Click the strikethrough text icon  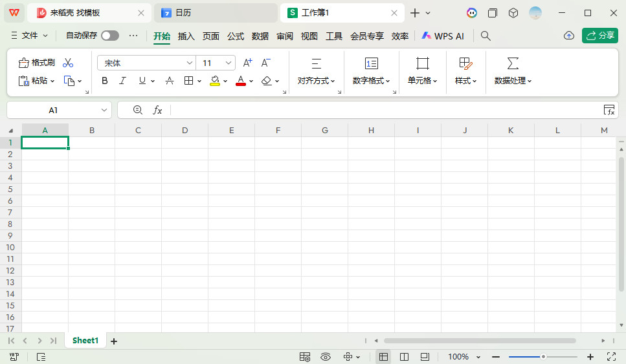[x=170, y=81]
